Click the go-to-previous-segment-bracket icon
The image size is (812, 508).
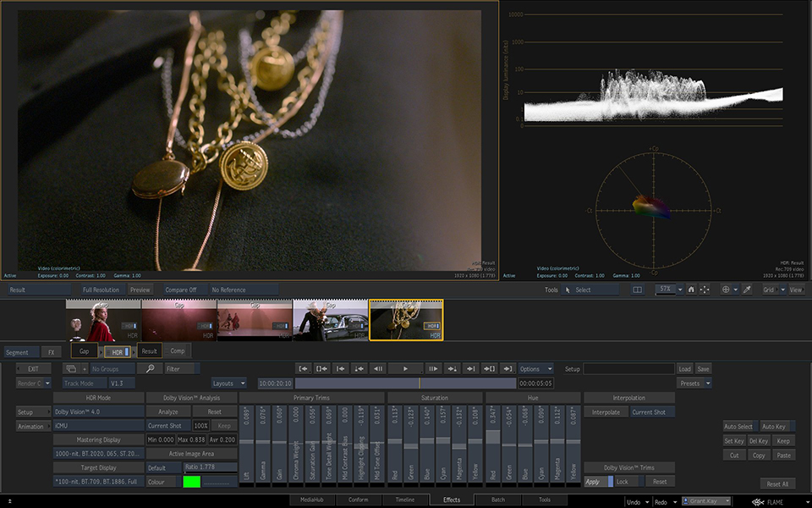coord(321,368)
